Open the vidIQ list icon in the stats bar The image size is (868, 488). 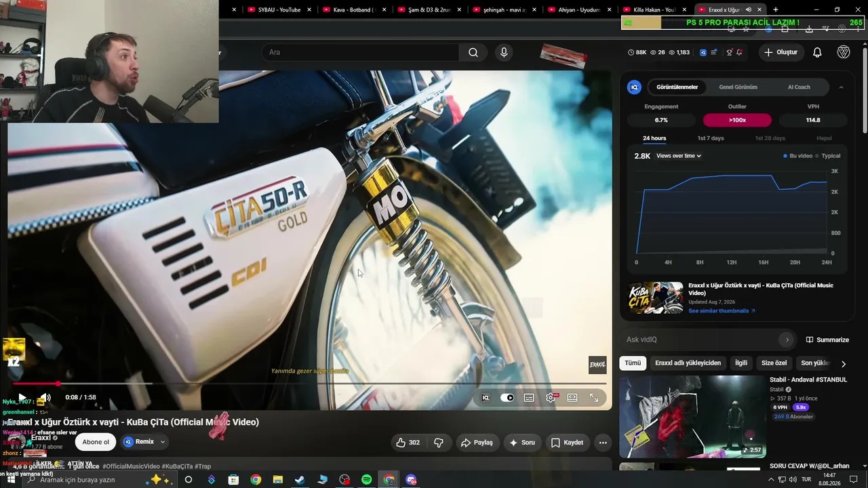pos(714,52)
